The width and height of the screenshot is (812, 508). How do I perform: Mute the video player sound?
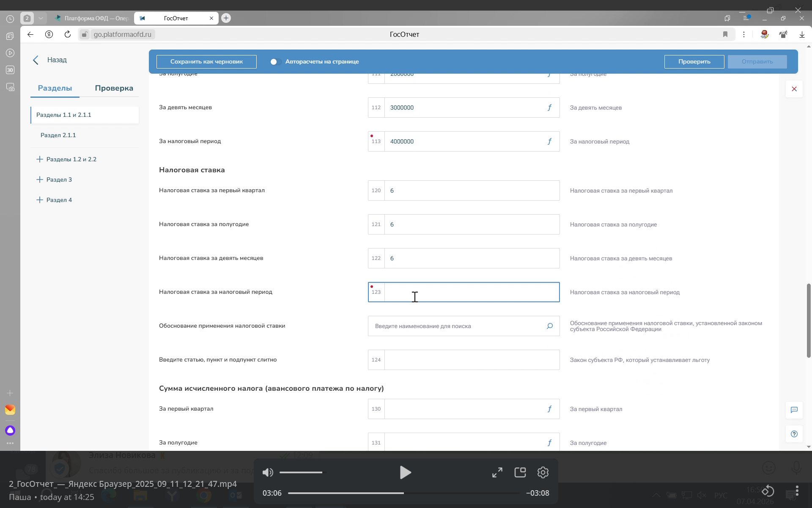[x=268, y=472]
